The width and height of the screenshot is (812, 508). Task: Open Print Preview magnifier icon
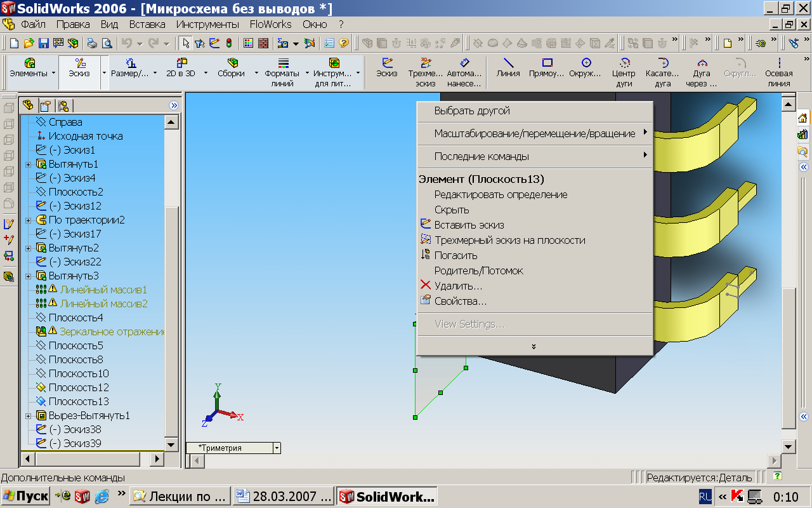pos(107,43)
